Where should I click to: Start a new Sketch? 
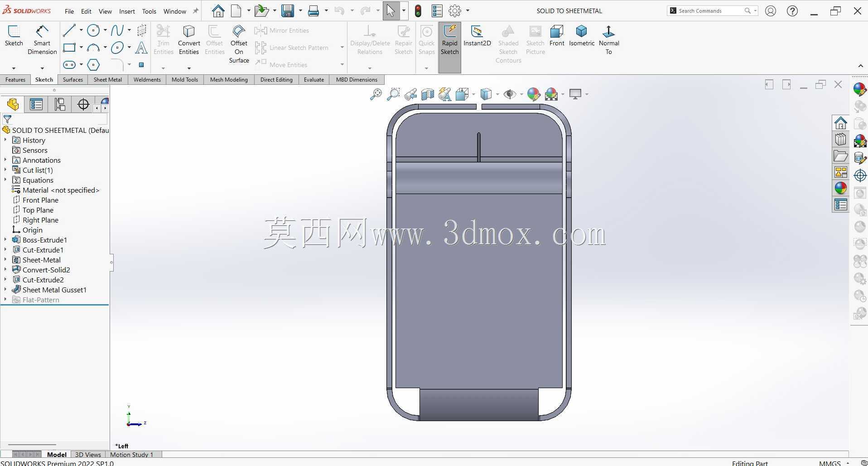(x=14, y=36)
